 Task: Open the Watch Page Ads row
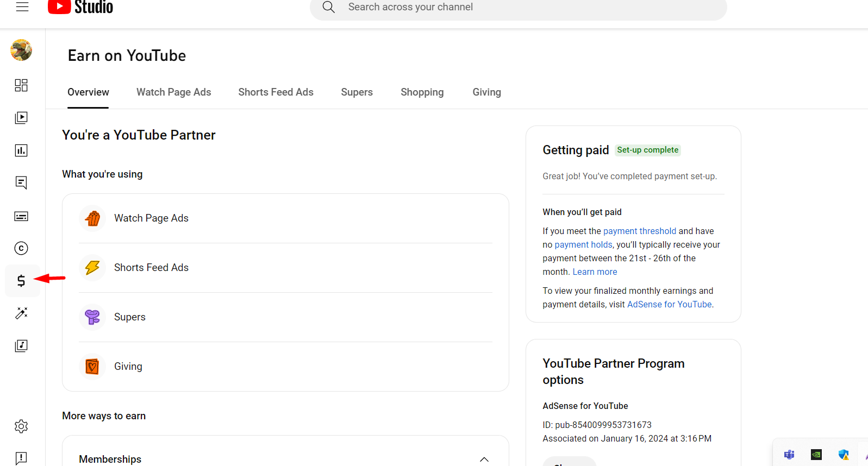[x=285, y=218]
